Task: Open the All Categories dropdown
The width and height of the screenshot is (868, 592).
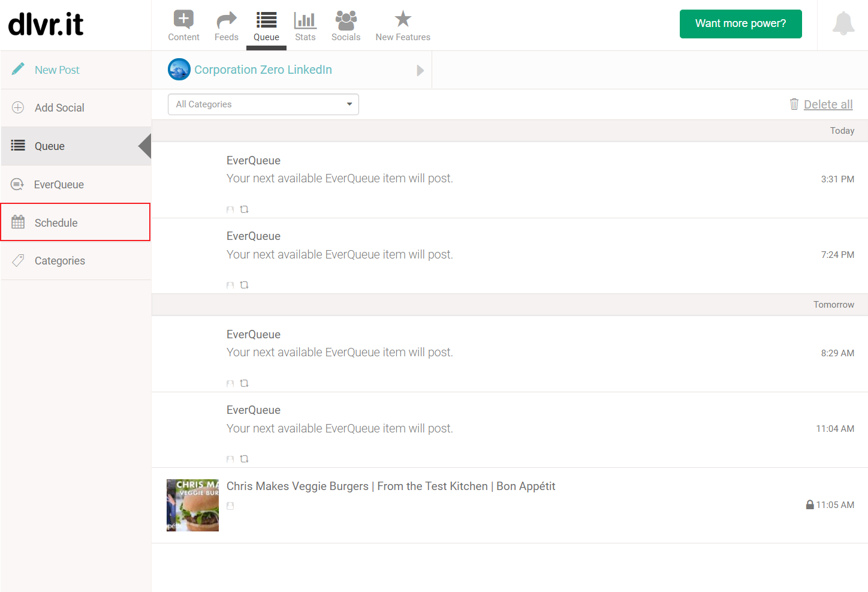Action: tap(263, 104)
